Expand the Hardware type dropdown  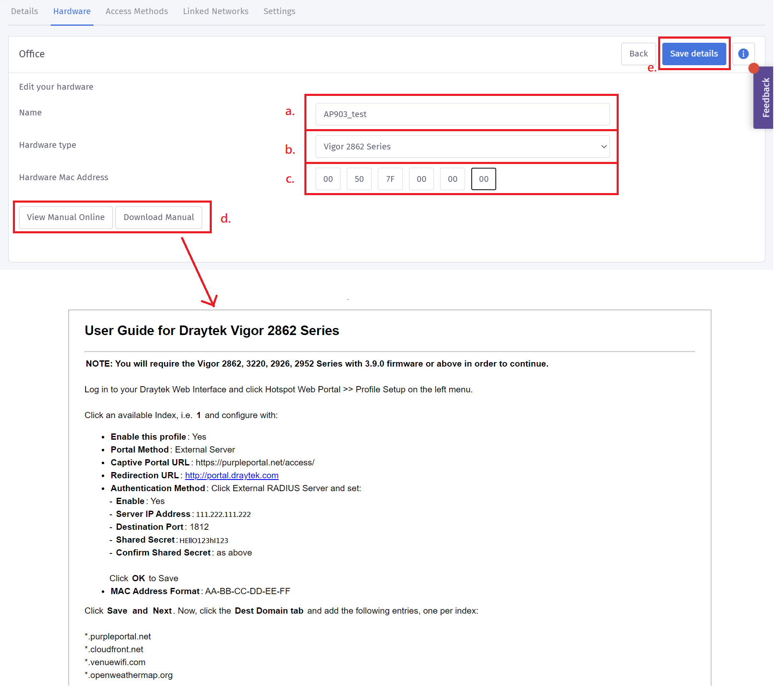pos(463,147)
